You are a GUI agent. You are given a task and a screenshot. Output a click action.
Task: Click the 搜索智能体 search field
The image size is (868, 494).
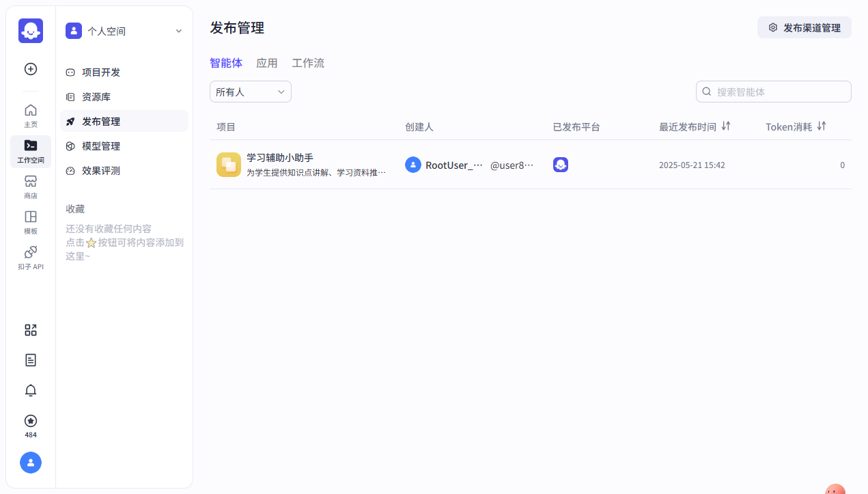773,91
